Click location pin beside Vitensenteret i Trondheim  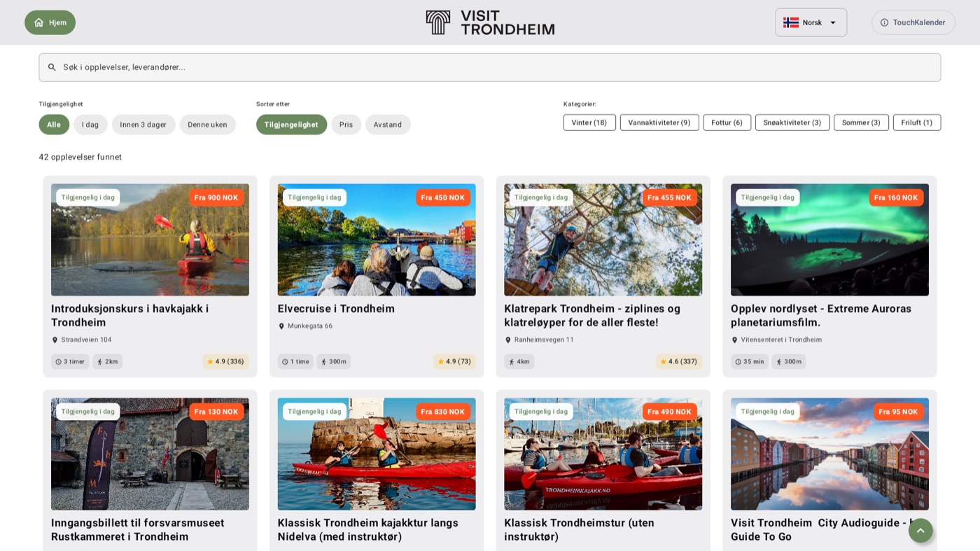[735, 340]
